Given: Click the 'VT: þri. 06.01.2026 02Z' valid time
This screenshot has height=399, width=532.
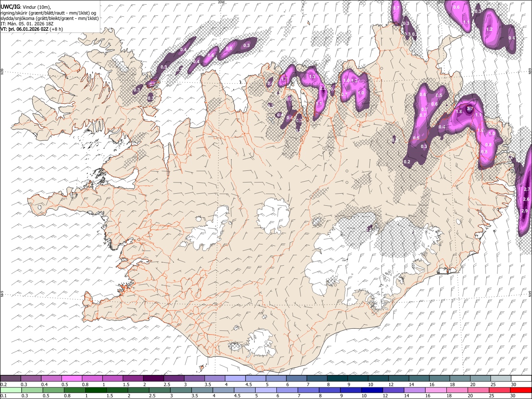Looking at the screenshot, I should click(x=25, y=29).
